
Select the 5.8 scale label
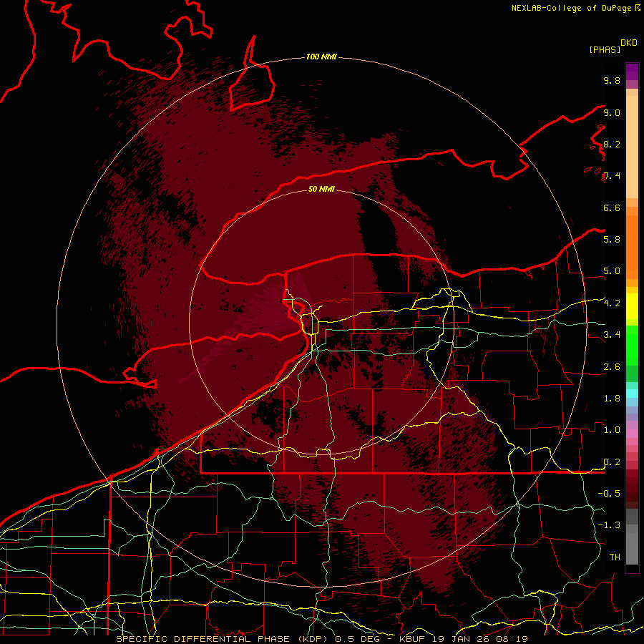[x=612, y=240]
